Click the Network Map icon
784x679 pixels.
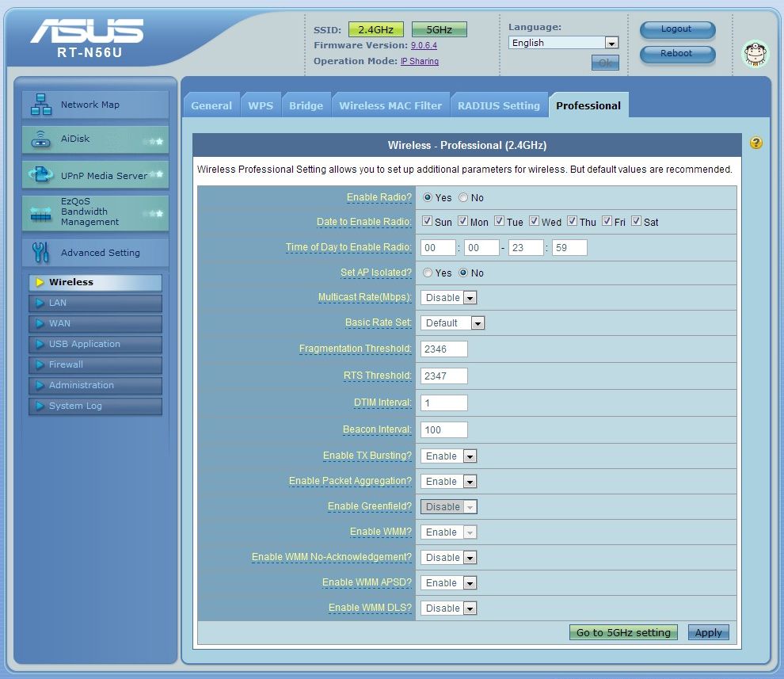click(x=41, y=105)
